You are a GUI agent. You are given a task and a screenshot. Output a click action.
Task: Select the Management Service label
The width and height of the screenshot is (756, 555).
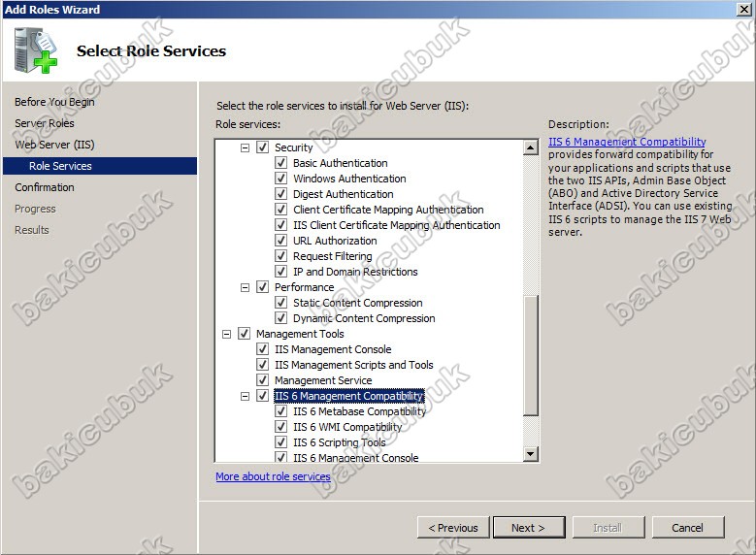(x=323, y=380)
